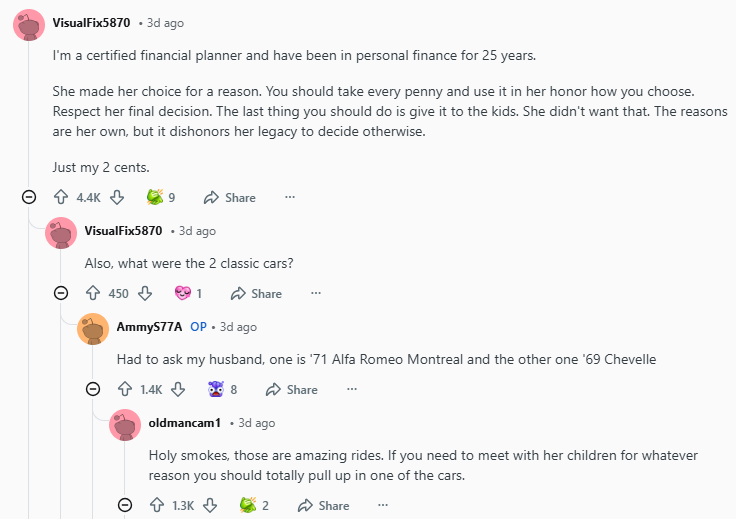Click the award icon showing 9 awards

[154, 197]
